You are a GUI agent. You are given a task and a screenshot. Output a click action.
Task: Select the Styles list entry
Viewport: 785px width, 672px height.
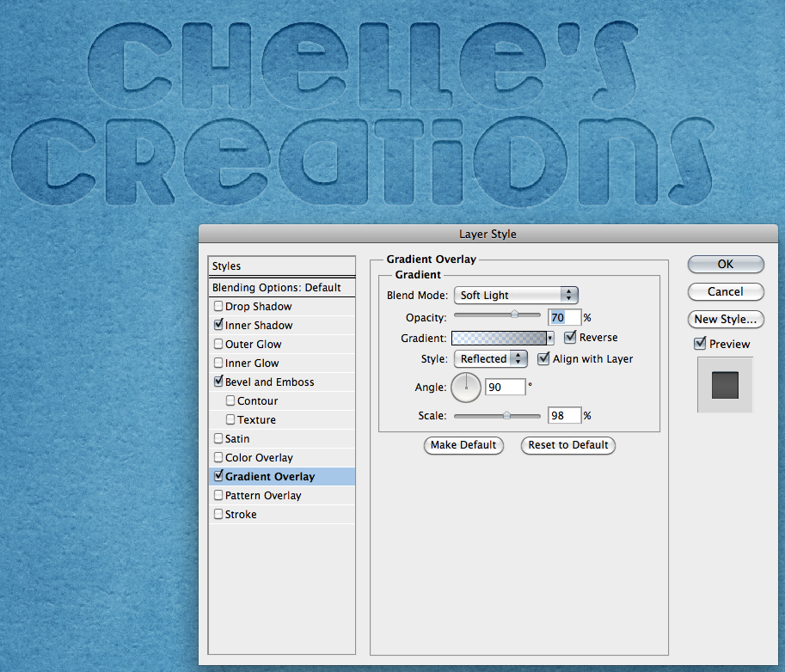282,266
